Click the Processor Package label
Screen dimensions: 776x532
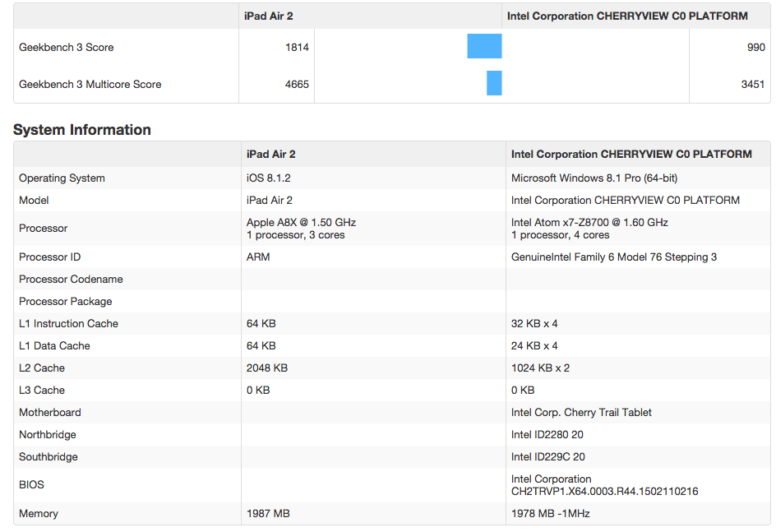[x=65, y=302]
